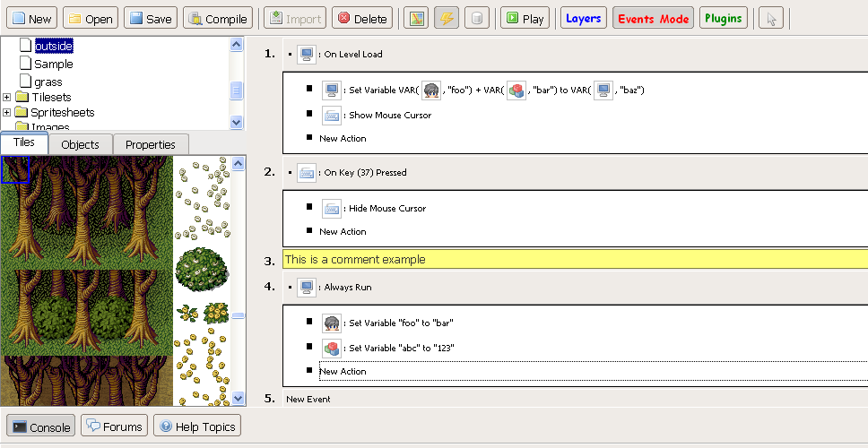
Task: Toggle the blue Layers button
Action: click(x=584, y=18)
